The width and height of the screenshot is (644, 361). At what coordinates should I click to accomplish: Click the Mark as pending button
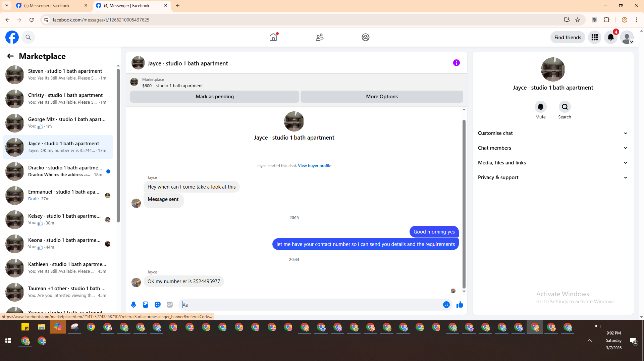(215, 97)
